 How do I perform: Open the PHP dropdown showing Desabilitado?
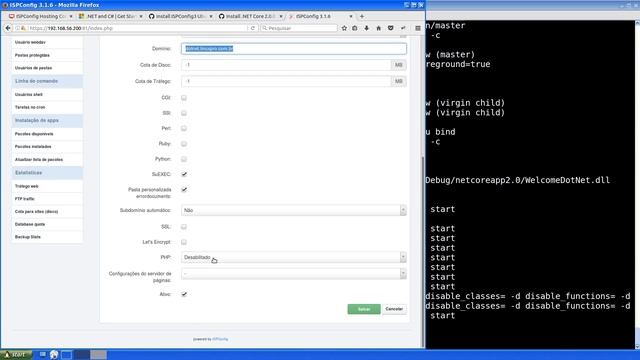pos(293,257)
